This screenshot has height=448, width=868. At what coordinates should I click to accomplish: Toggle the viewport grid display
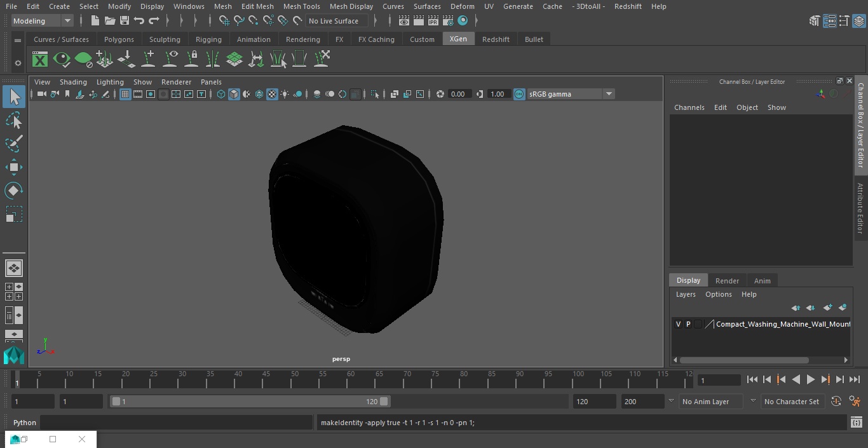(x=125, y=94)
